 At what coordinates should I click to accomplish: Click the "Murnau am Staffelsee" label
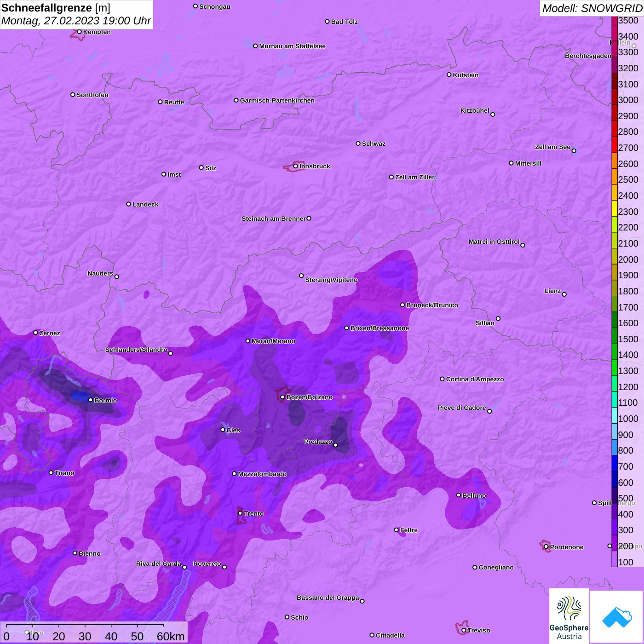[293, 46]
